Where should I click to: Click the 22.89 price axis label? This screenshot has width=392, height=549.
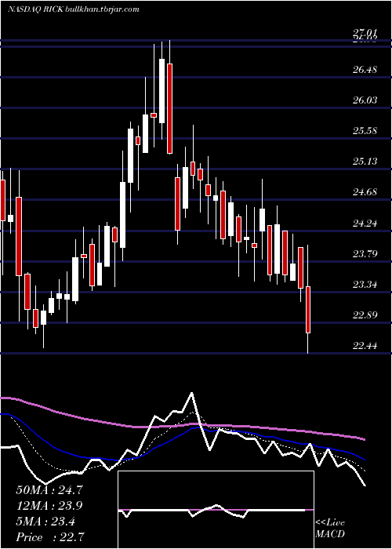365,314
